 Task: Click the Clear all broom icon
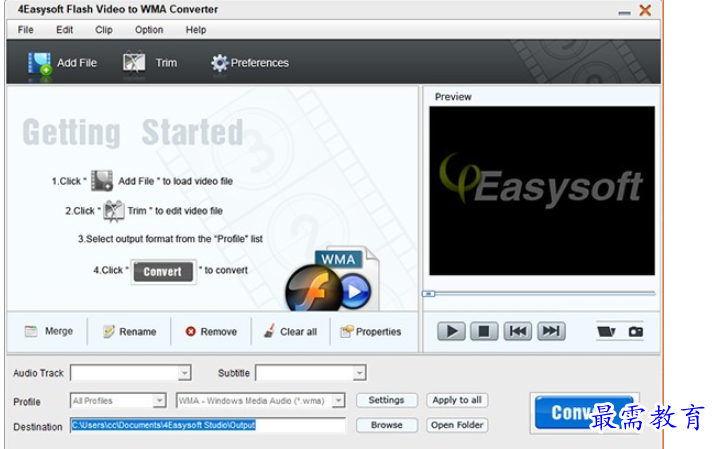269,331
